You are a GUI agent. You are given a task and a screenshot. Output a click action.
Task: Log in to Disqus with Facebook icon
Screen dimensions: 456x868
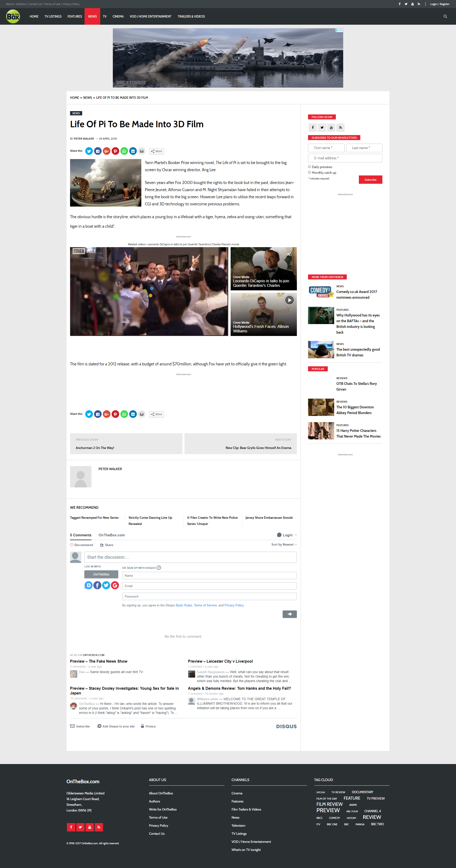[x=97, y=585]
